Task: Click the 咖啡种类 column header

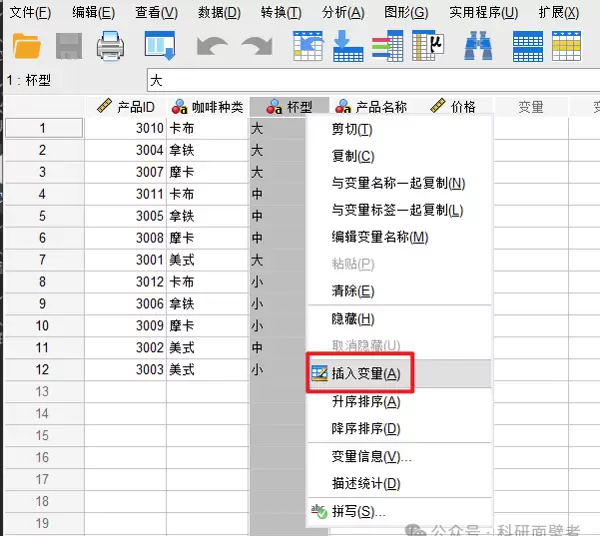Action: pos(208,106)
